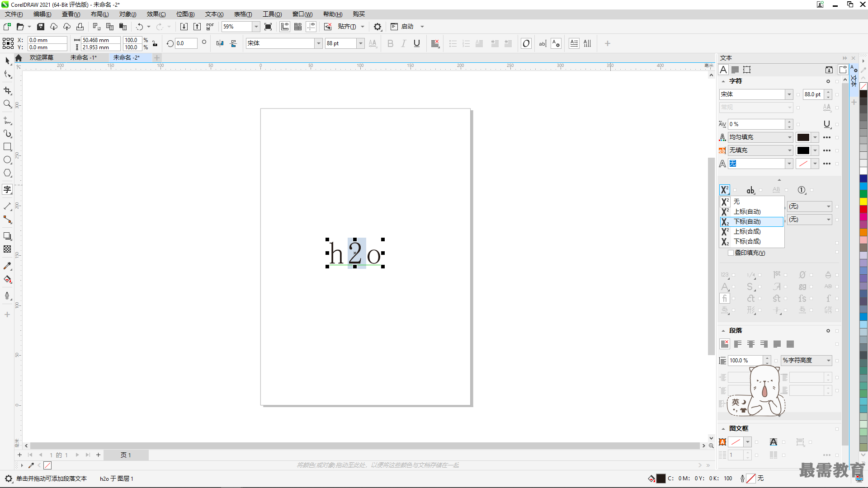
Task: Click the Full-screen preview icon
Action: pyautogui.click(x=268, y=27)
